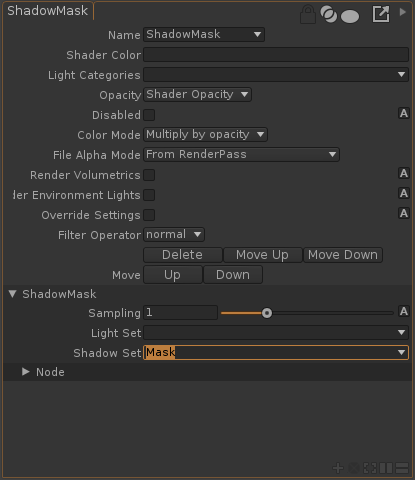The height and width of the screenshot is (480, 415).
Task: Click the gray ellipse icon in header
Action: tap(350, 16)
